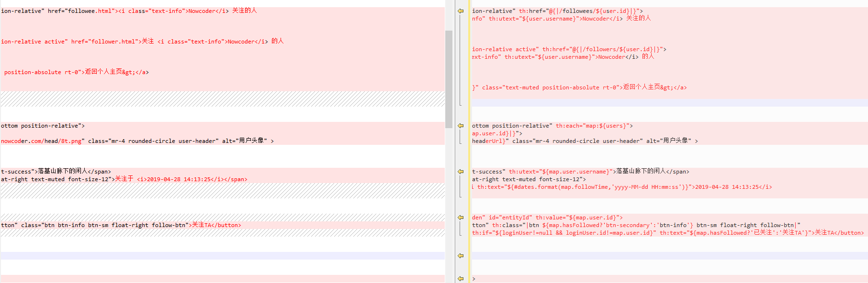Image resolution: width=868 pixels, height=283 pixels.
Task: Click the left pane's vertical scrollbar thumb
Action: pyautogui.click(x=449, y=79)
